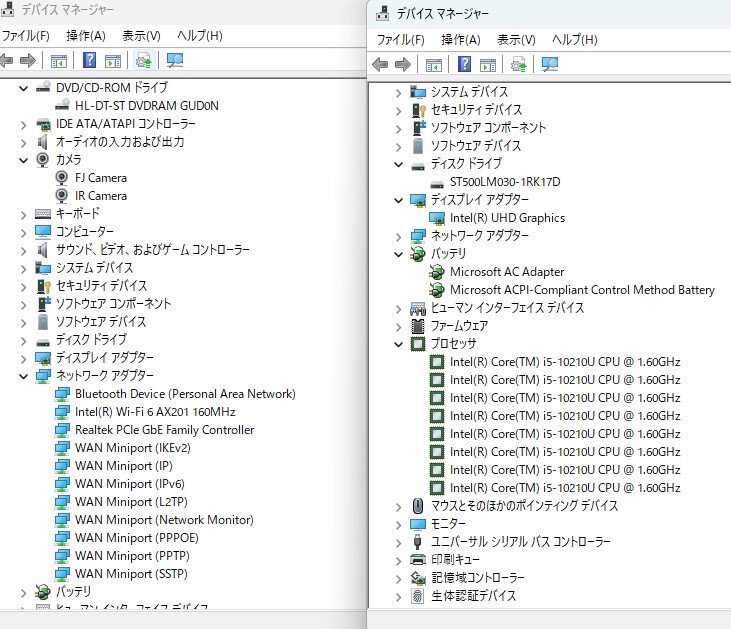
Task: Open ヘルプ(H) menu in right window
Action: pyautogui.click(x=574, y=40)
